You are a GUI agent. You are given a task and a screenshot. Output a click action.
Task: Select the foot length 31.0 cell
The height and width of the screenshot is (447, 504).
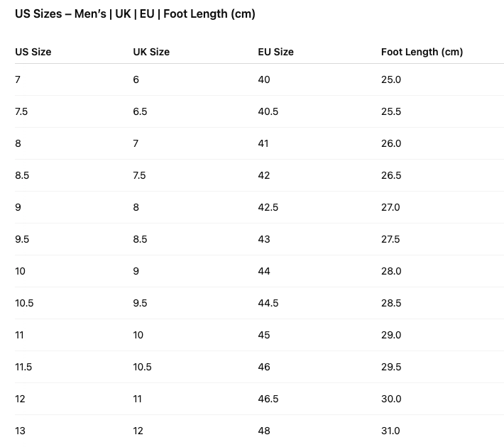[x=390, y=431]
